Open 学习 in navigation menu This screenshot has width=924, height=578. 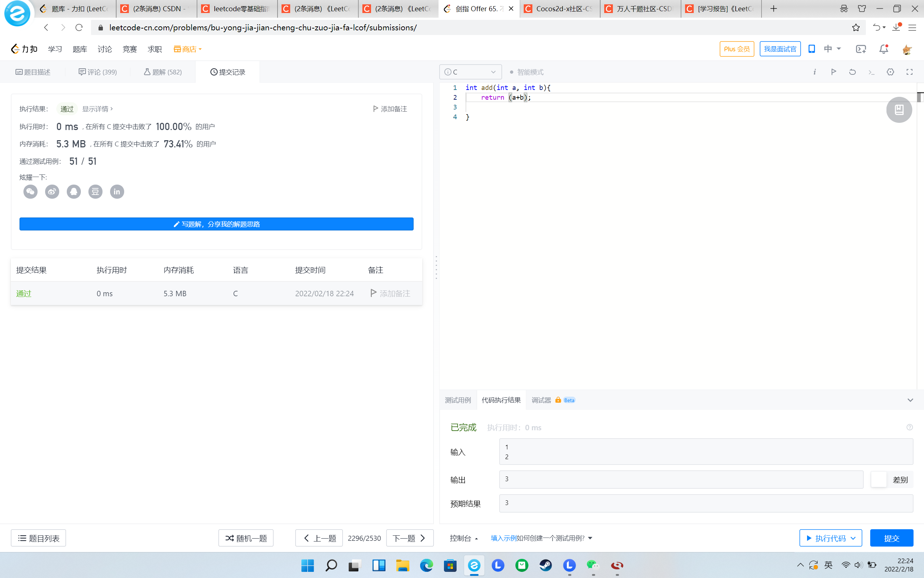coord(55,49)
